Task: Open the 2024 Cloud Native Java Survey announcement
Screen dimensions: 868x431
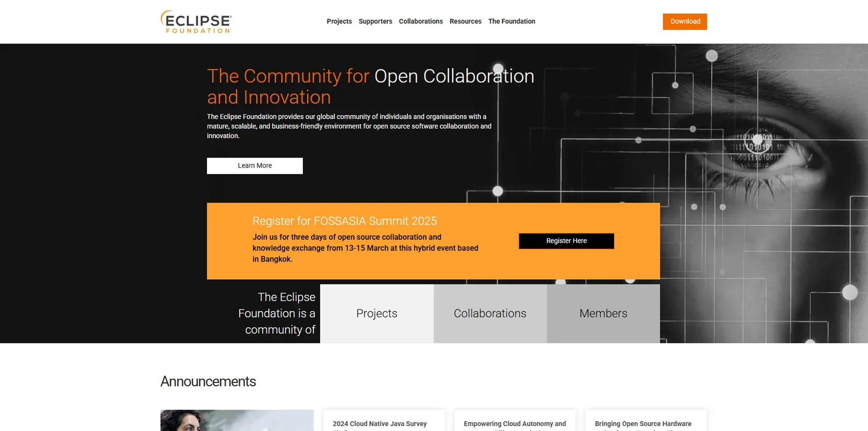Action: point(384,421)
